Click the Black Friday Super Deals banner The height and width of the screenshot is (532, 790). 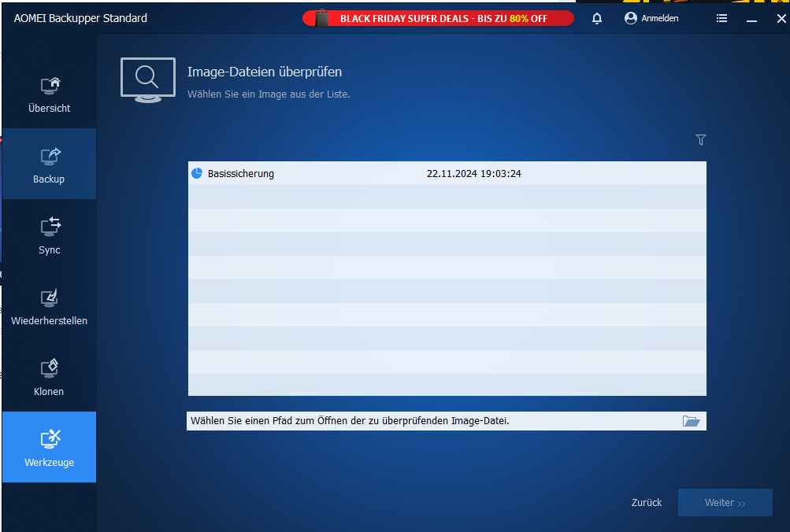coord(438,19)
